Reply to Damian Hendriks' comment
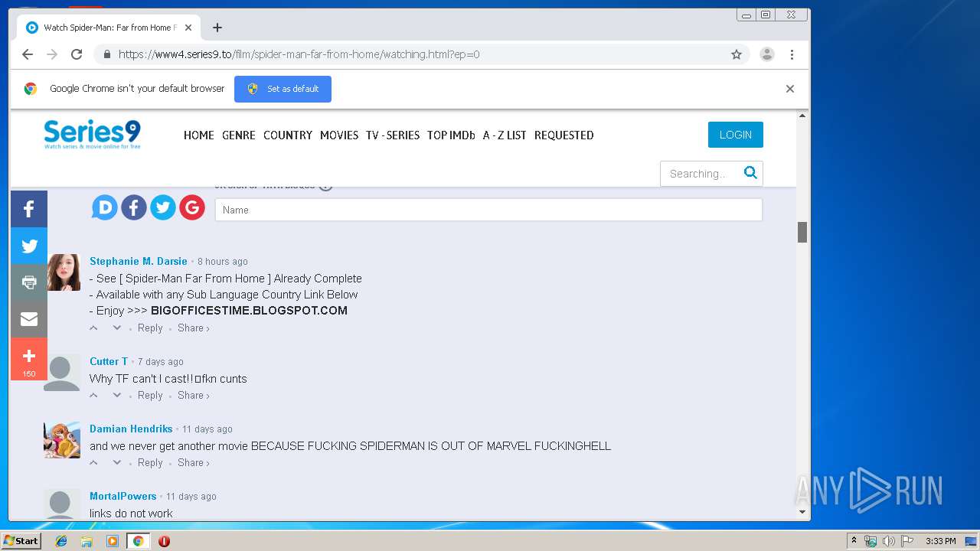This screenshot has height=551, width=980. pyautogui.click(x=150, y=462)
